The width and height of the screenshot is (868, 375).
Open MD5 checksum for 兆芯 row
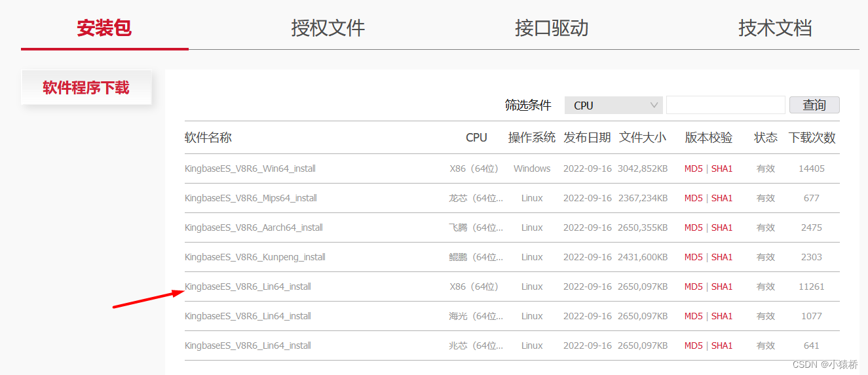(693, 345)
